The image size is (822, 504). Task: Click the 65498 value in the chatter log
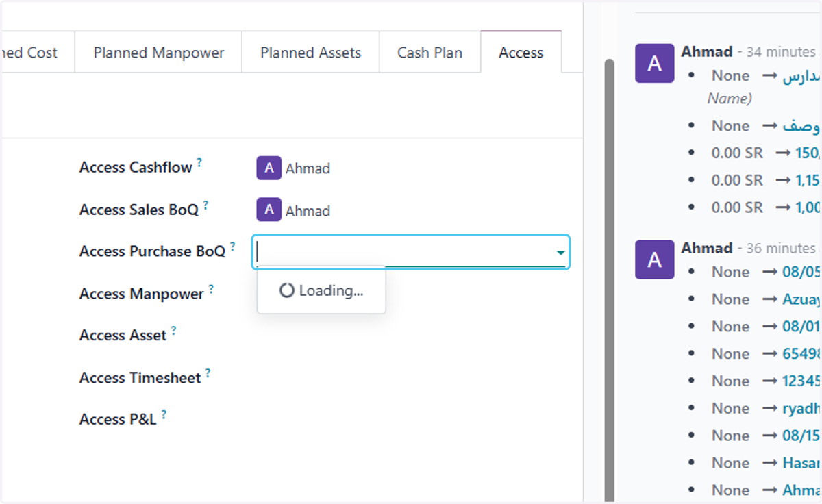(x=801, y=353)
